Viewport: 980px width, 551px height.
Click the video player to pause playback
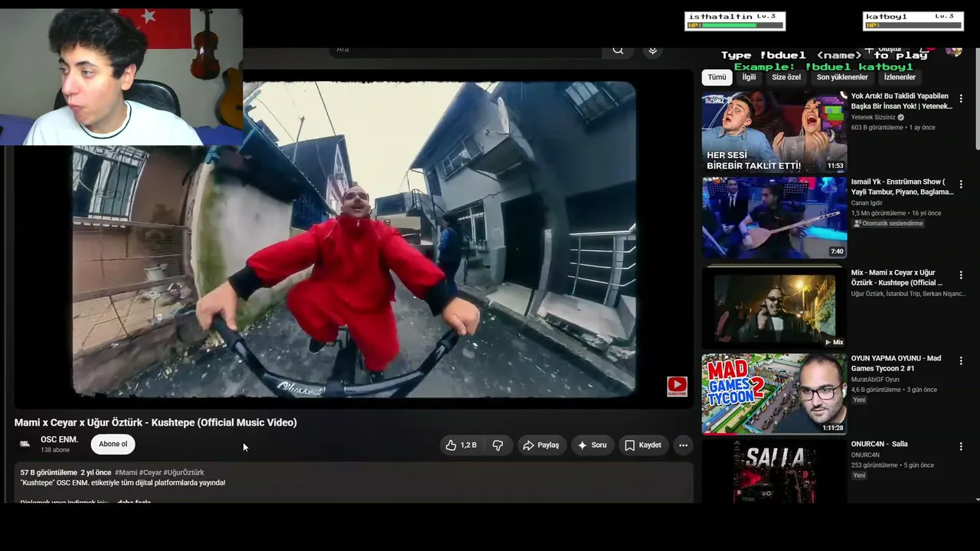(x=354, y=239)
